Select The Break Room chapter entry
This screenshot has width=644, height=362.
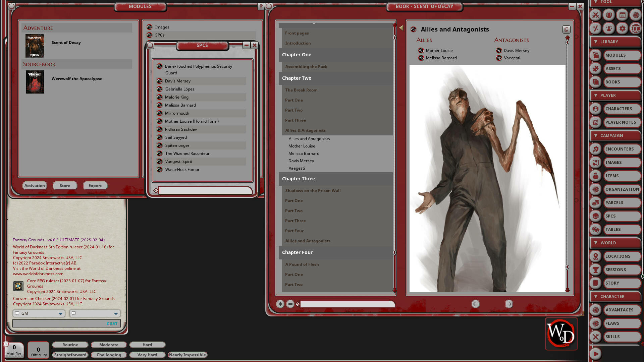[x=301, y=90]
